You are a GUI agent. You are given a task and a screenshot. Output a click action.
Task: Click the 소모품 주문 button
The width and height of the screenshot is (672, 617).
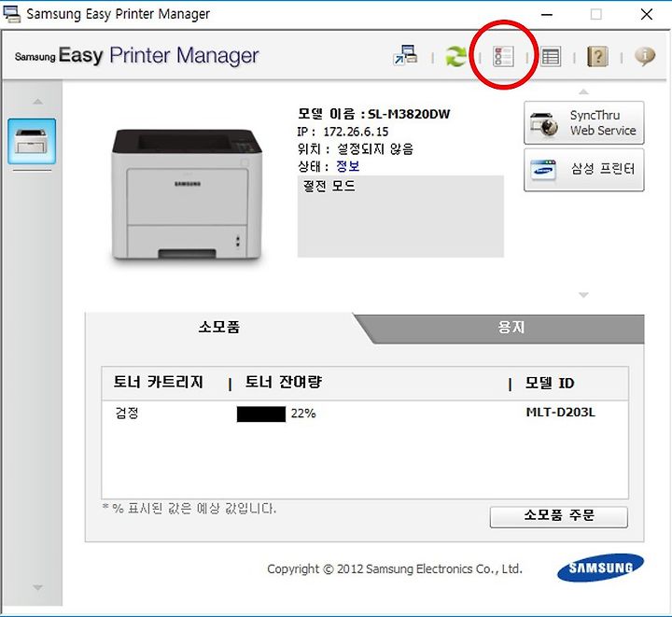pos(559,517)
